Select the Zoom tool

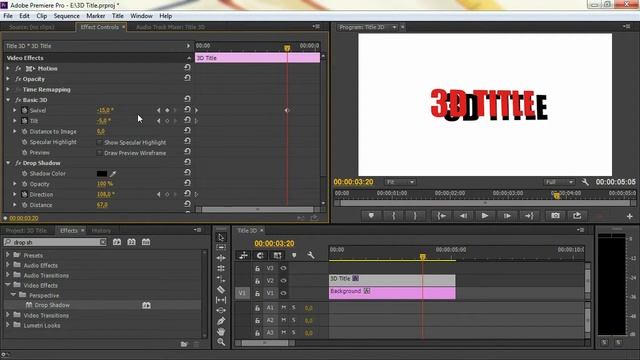221,342
